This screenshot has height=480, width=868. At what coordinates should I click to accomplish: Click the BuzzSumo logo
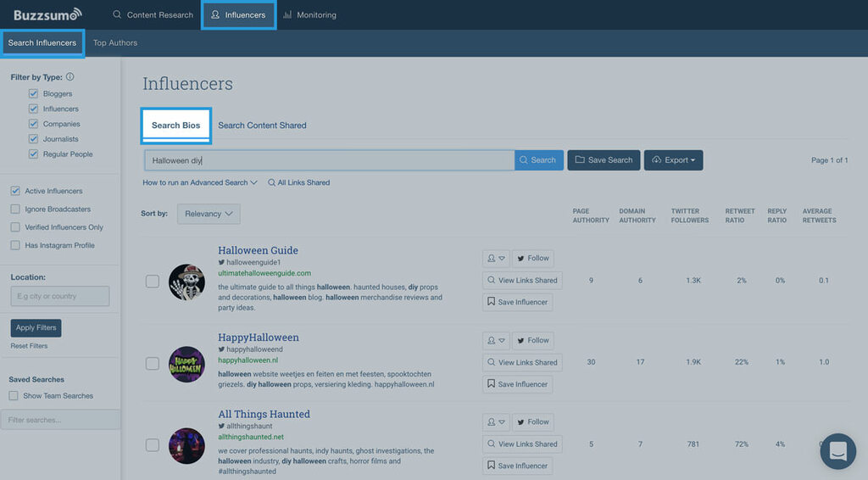coord(47,14)
